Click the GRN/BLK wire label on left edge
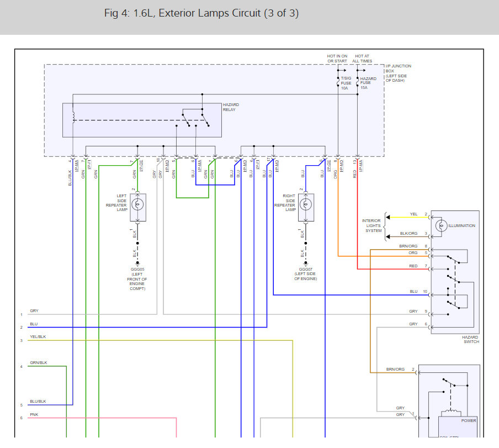The width and height of the screenshot is (499, 448). tap(39, 362)
